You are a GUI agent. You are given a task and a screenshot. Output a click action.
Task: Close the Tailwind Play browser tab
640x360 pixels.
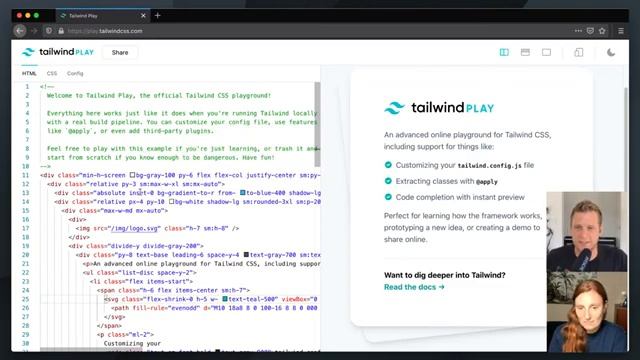(x=143, y=16)
